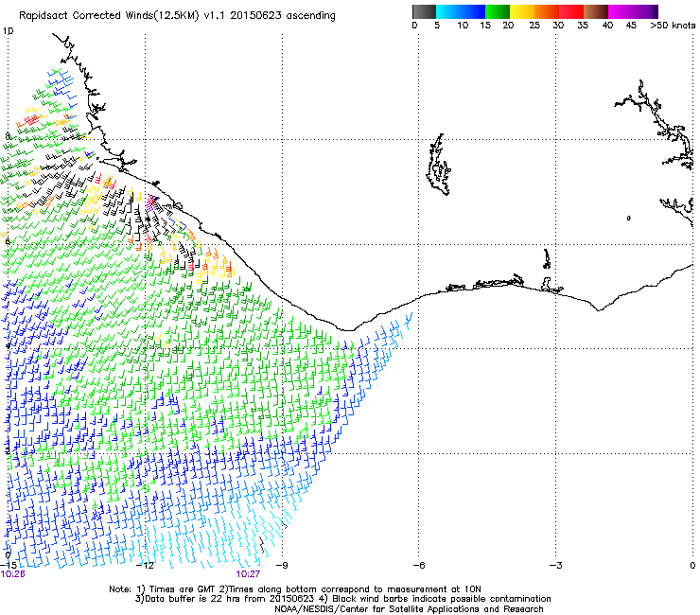Click the '20150623 ascending' part of the title
Image resolution: width=700 pixels, height=615 pixels.
[x=283, y=16]
